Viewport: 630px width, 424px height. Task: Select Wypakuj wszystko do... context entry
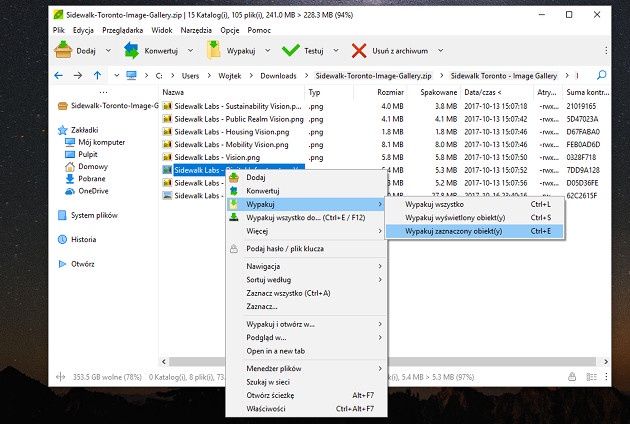coord(307,218)
